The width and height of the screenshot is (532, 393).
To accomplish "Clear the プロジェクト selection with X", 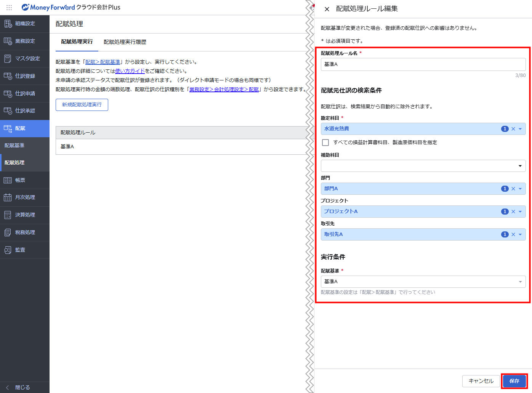I will (513, 212).
